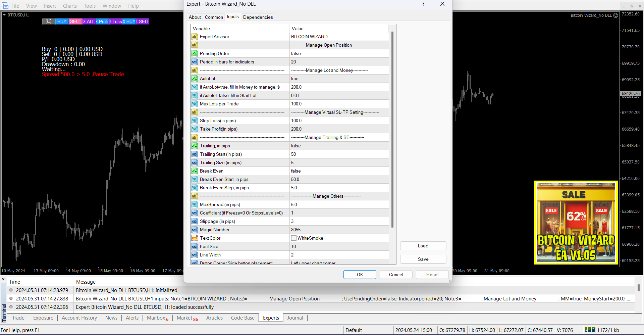Click the Bitcoin Wizard SALE banner image
644x335 pixels.
tap(576, 223)
